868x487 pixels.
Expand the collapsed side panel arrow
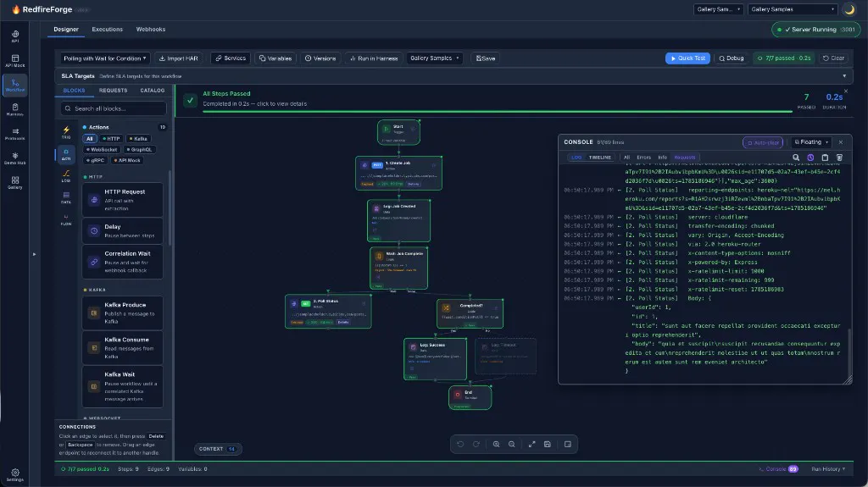34,254
